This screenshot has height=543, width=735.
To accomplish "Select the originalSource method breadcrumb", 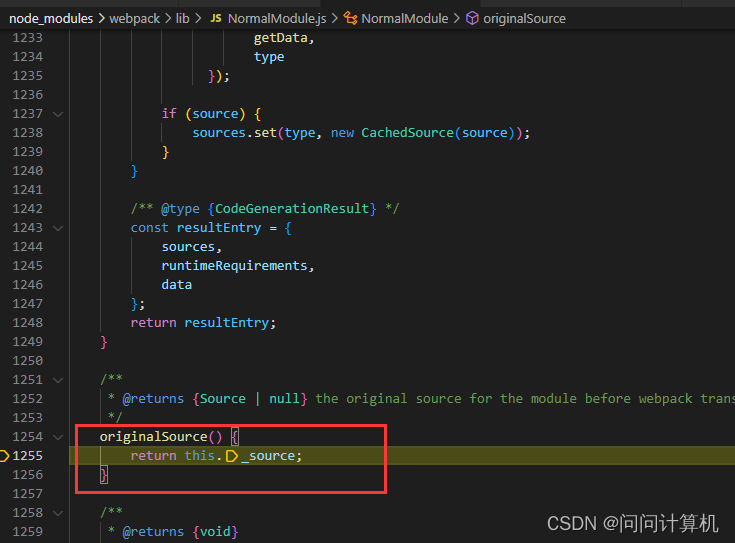I will (x=525, y=19).
